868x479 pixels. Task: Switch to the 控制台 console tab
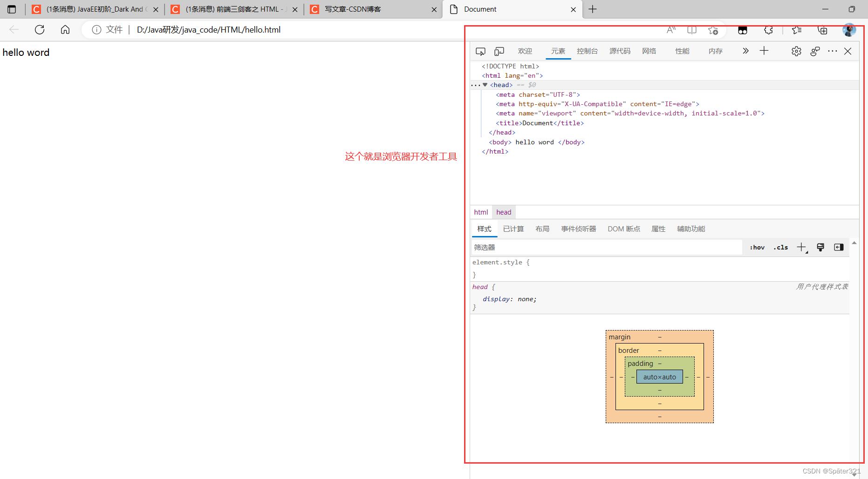coord(587,51)
